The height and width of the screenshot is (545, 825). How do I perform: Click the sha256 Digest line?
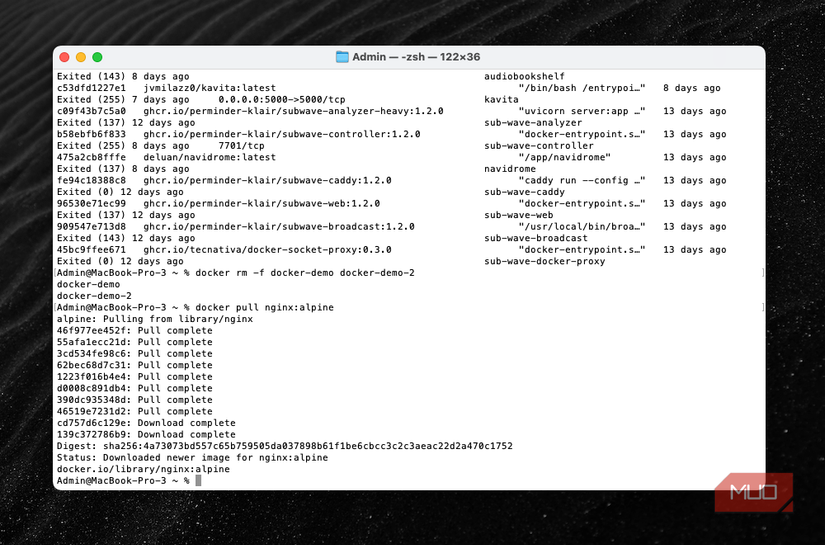(285, 446)
